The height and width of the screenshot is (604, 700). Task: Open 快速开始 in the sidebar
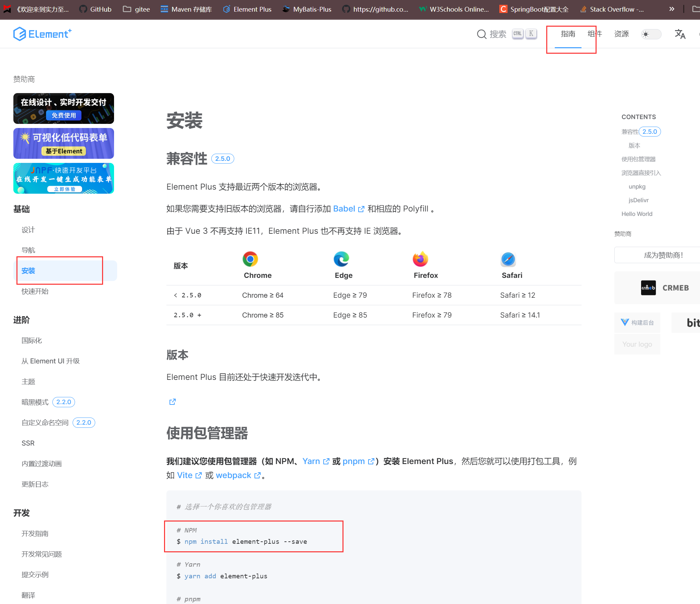[x=35, y=291]
